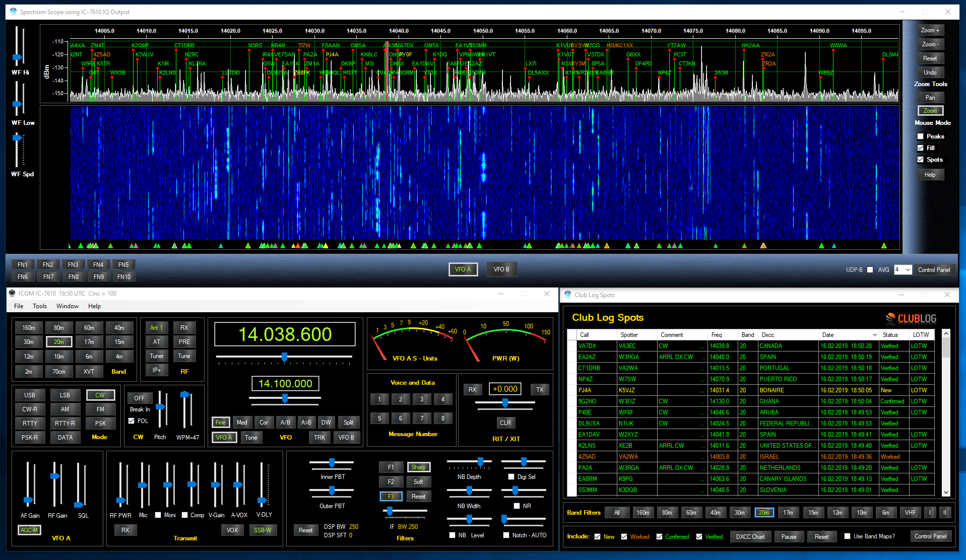966x560 pixels.
Task: Click the DXCC Chart button
Action: click(x=750, y=537)
